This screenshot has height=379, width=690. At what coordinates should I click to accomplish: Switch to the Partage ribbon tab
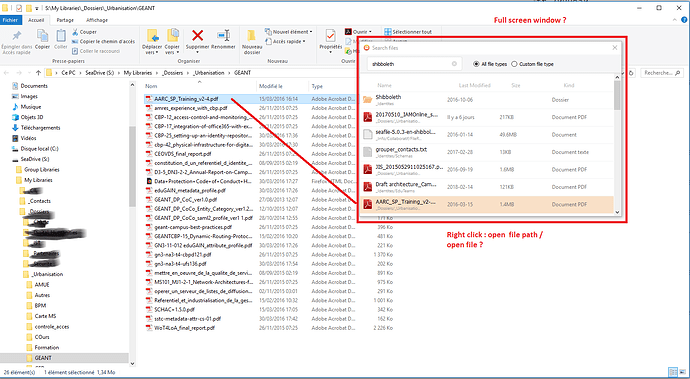(x=65, y=20)
